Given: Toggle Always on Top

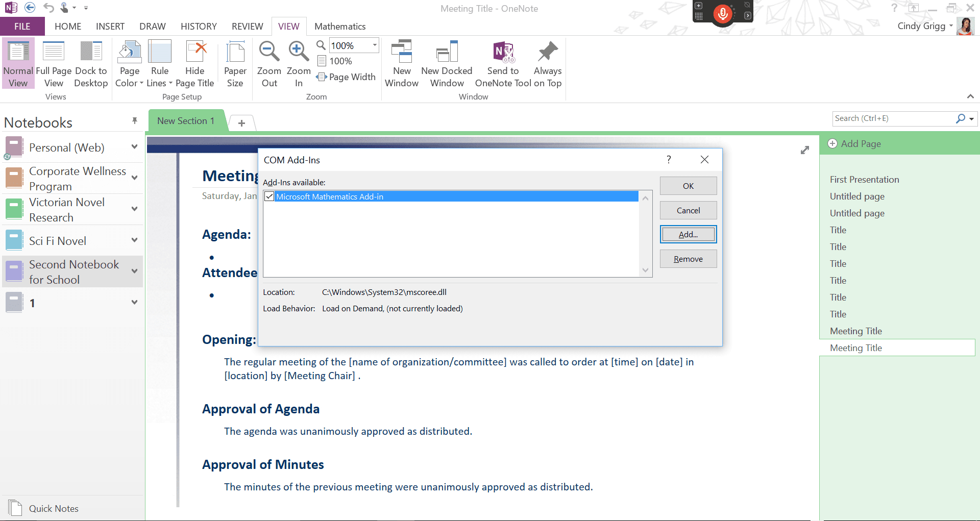Looking at the screenshot, I should tap(548, 64).
